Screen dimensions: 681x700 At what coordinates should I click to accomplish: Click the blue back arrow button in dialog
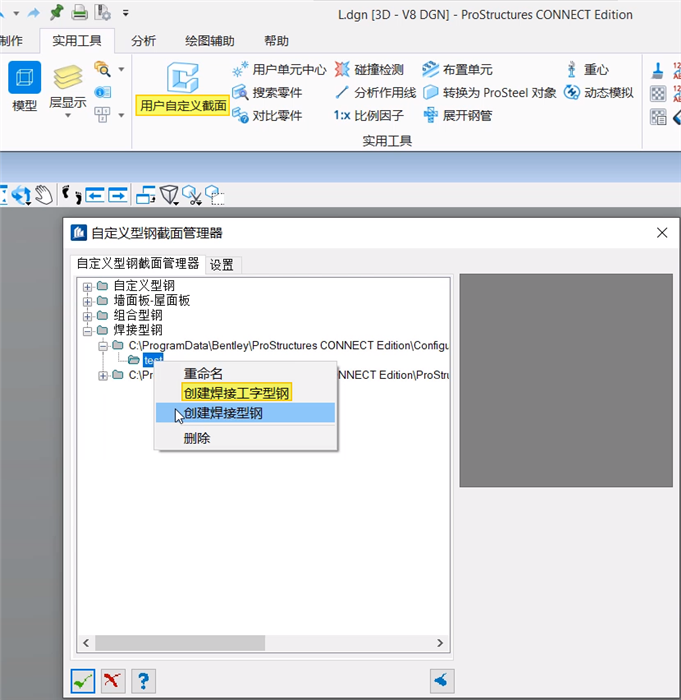[442, 681]
